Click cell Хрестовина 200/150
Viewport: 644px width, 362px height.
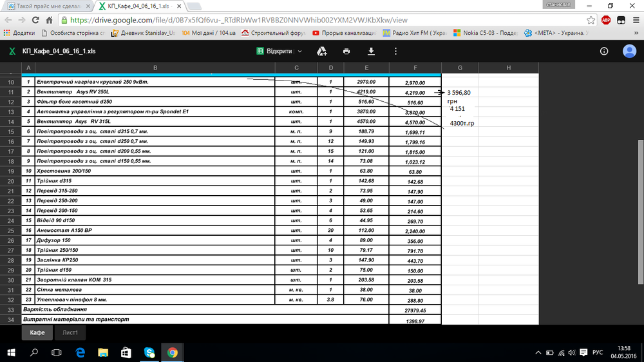(155, 171)
